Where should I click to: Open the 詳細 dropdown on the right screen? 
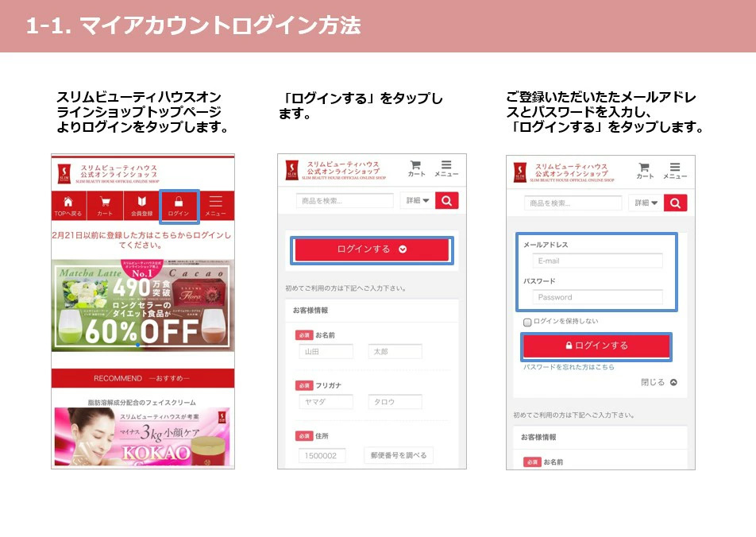pyautogui.click(x=646, y=203)
